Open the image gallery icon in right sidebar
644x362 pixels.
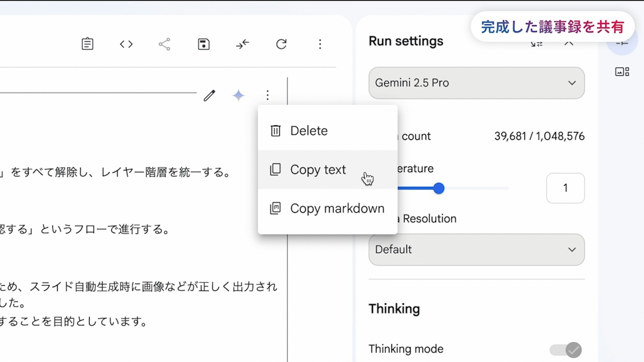(x=622, y=72)
